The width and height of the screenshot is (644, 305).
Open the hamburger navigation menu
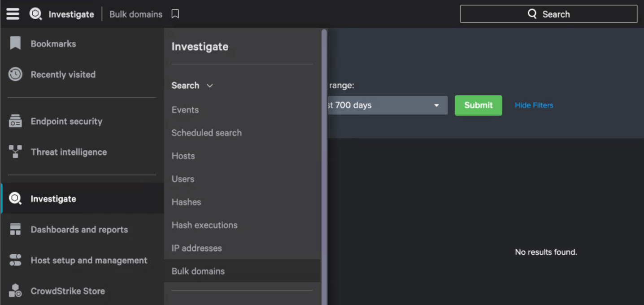(12, 13)
